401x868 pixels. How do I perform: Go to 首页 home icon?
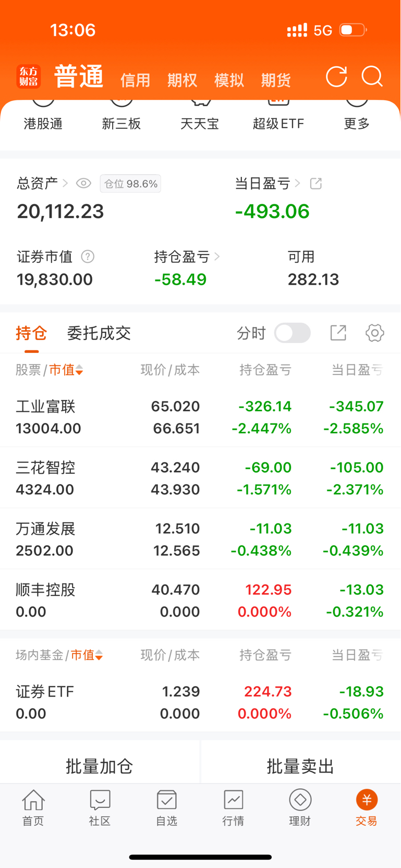pyautogui.click(x=33, y=808)
